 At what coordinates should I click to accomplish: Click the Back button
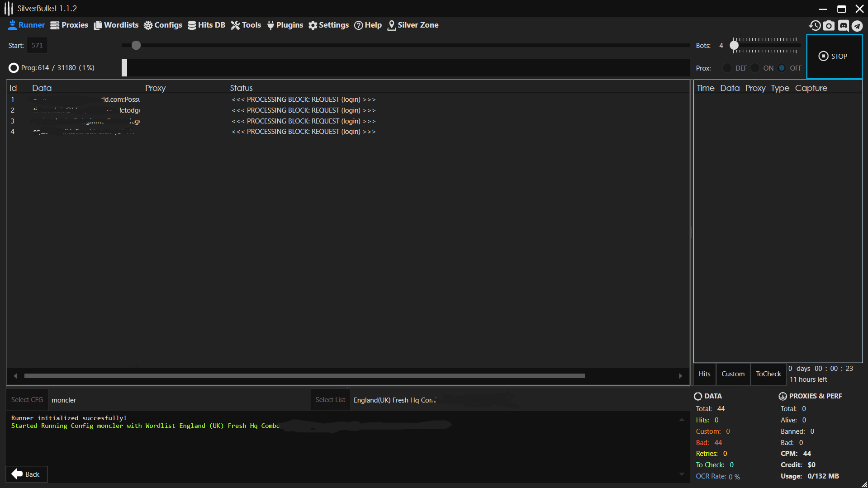26,474
